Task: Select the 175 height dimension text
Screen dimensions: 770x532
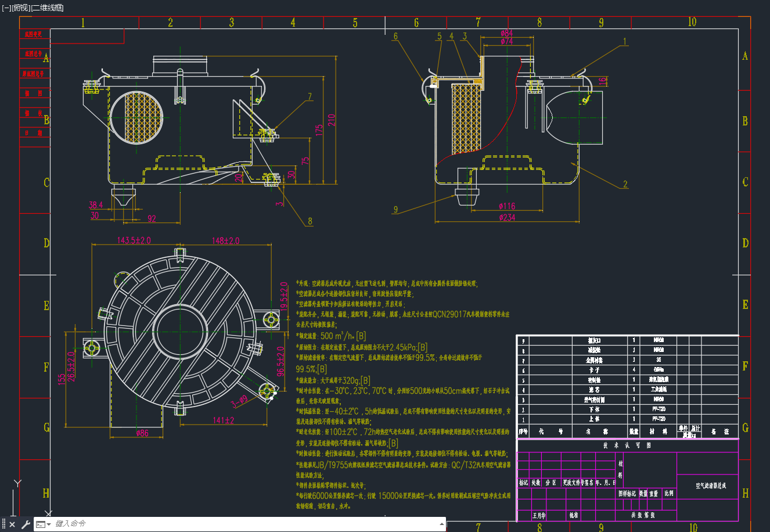Action: (319, 130)
